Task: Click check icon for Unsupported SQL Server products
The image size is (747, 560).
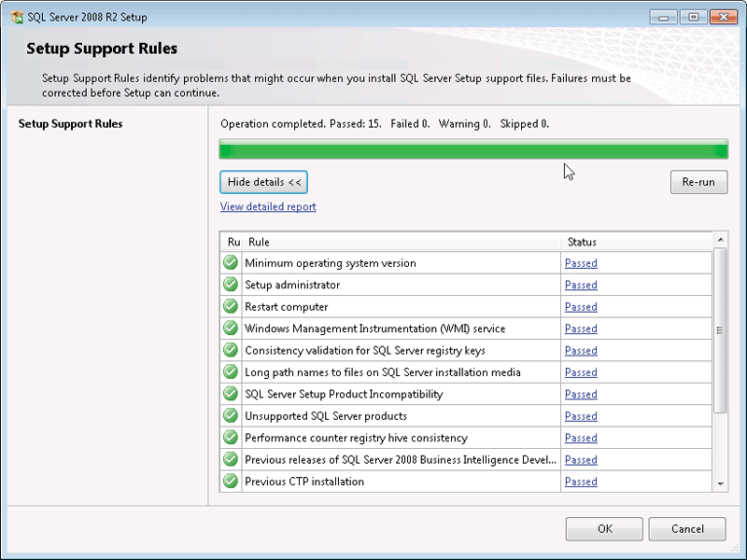Action: pyautogui.click(x=231, y=416)
